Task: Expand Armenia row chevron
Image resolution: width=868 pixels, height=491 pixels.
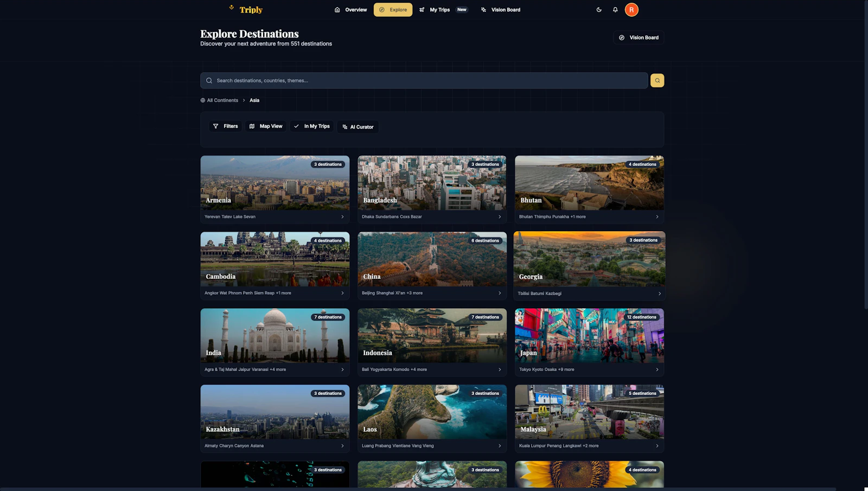Action: 342,217
